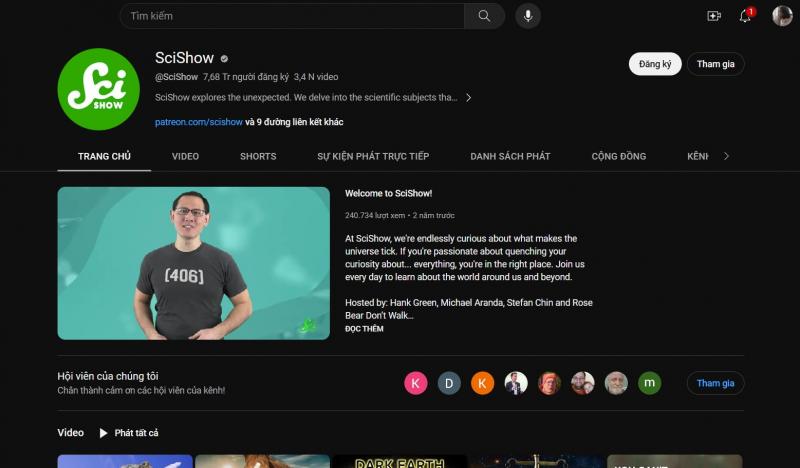Click the orange K member avatar

(x=483, y=383)
